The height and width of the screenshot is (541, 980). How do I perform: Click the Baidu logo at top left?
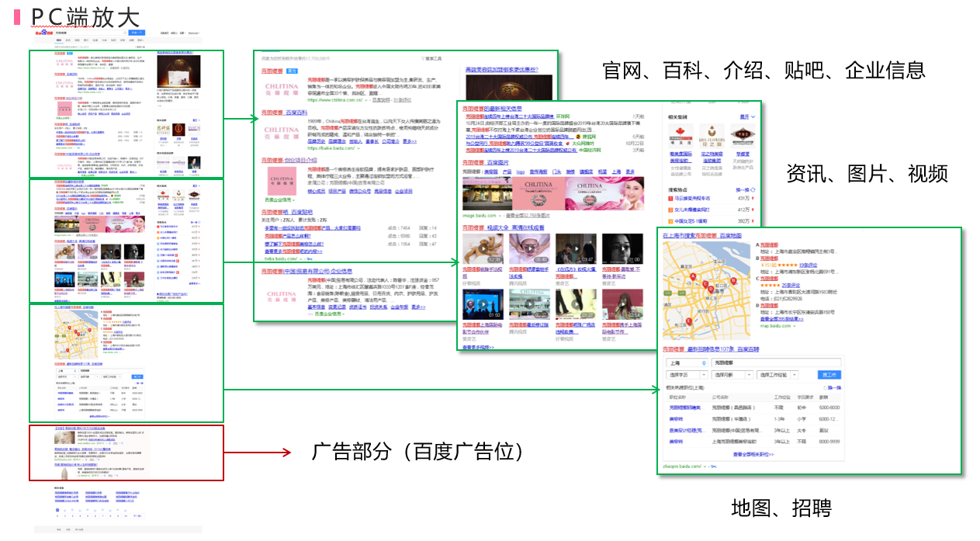[43, 33]
